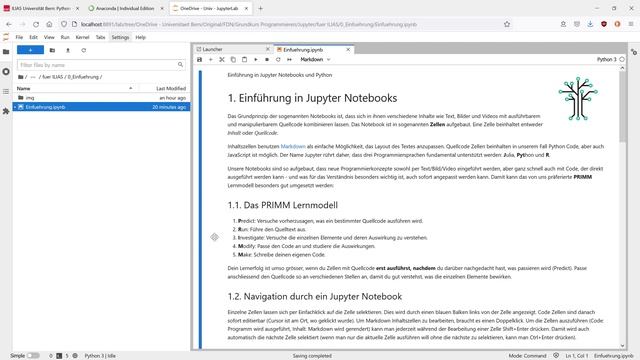Go to root folder breadcrumb icon
The height and width of the screenshot is (360, 640).
point(20,77)
